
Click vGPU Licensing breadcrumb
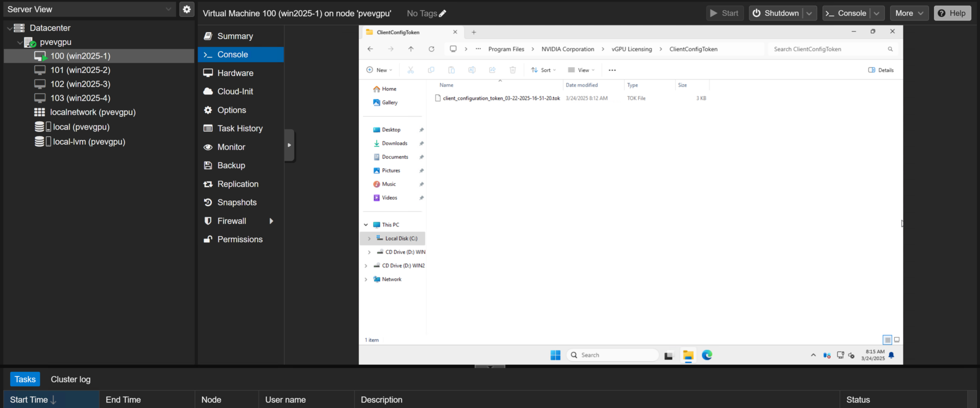coord(631,49)
